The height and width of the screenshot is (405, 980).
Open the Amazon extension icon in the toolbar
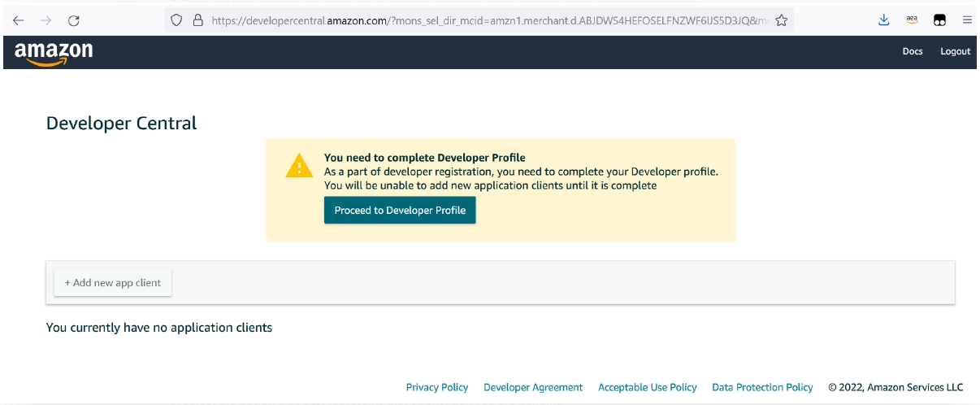tap(912, 20)
